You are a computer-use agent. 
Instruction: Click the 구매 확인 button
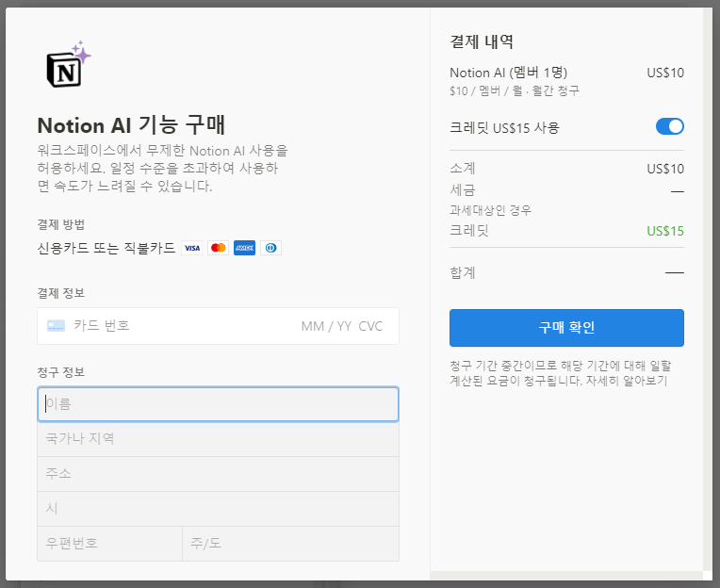coord(566,328)
